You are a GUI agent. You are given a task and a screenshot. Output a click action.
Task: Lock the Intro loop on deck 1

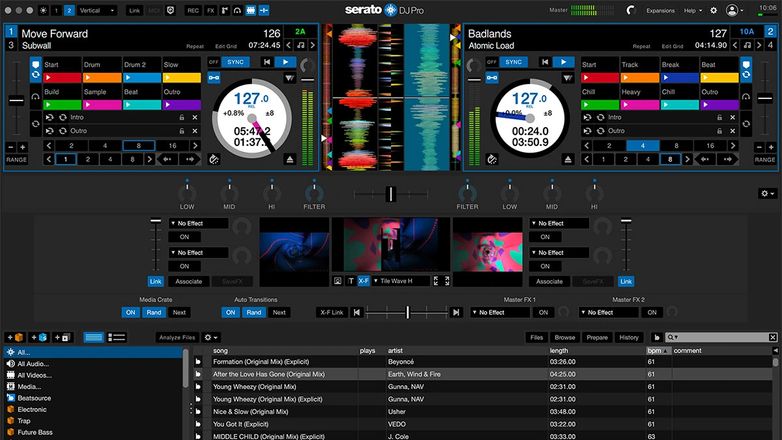[x=182, y=117]
